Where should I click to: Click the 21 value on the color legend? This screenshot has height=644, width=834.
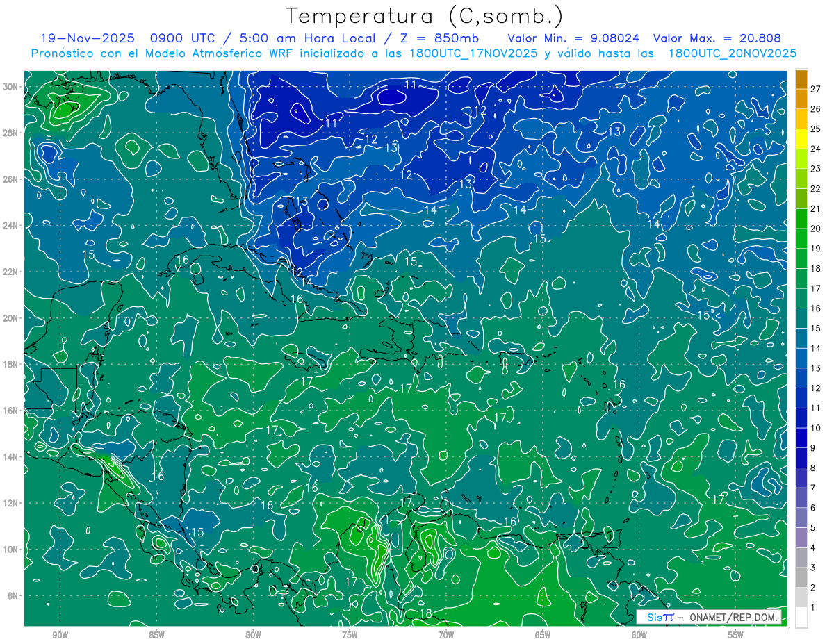816,208
